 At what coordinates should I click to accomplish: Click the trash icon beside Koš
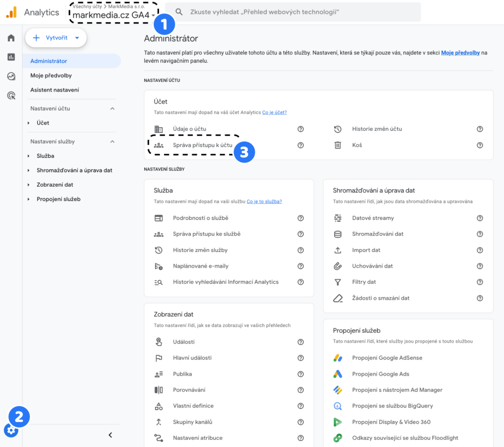[x=338, y=145]
